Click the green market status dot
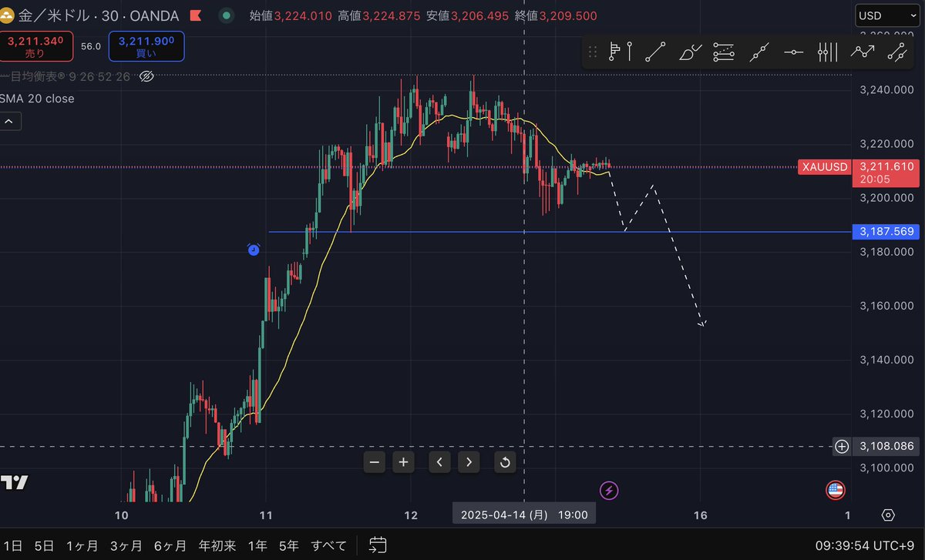This screenshot has height=560, width=925. [227, 15]
